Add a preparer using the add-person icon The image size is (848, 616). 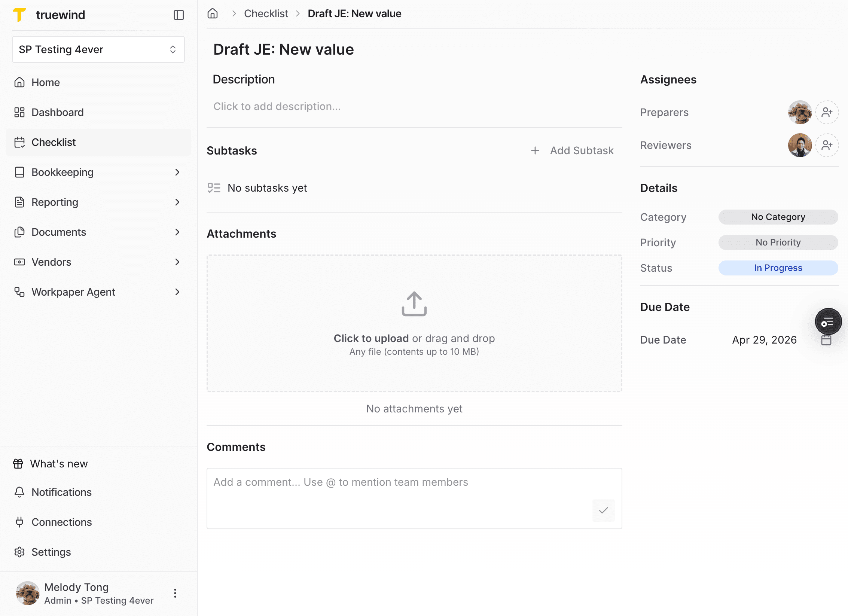(827, 112)
